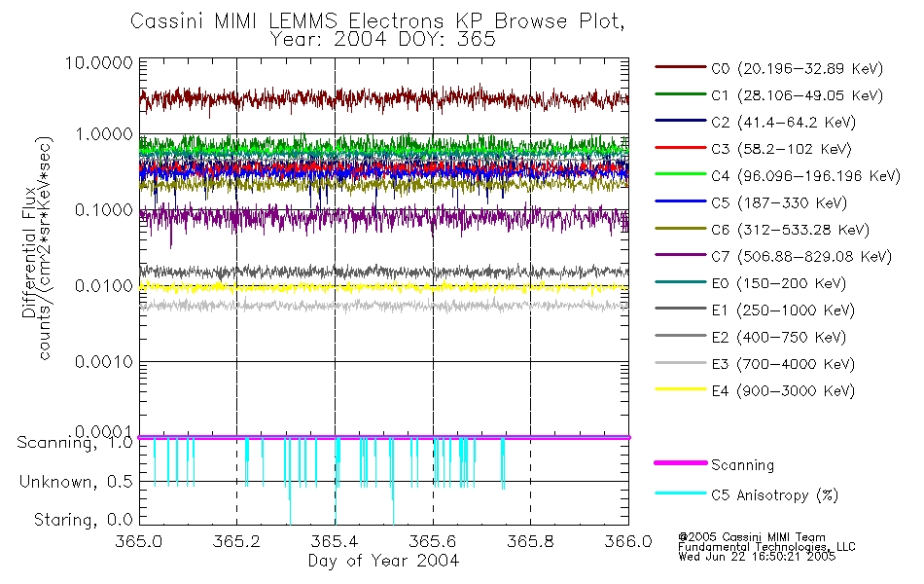The height and width of the screenshot is (584, 924).
Task: Select legend text 'C0 (20.196-32.89 KeV)'
Action: [x=797, y=69]
